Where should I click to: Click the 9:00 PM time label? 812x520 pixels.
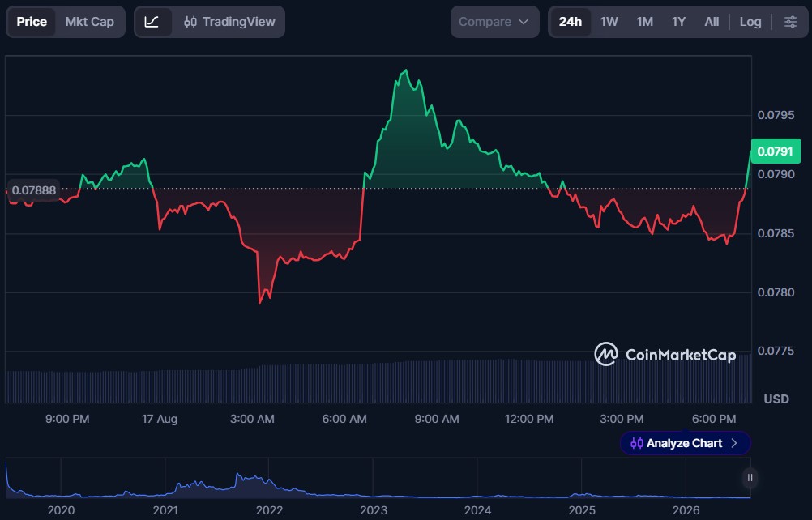click(x=67, y=419)
